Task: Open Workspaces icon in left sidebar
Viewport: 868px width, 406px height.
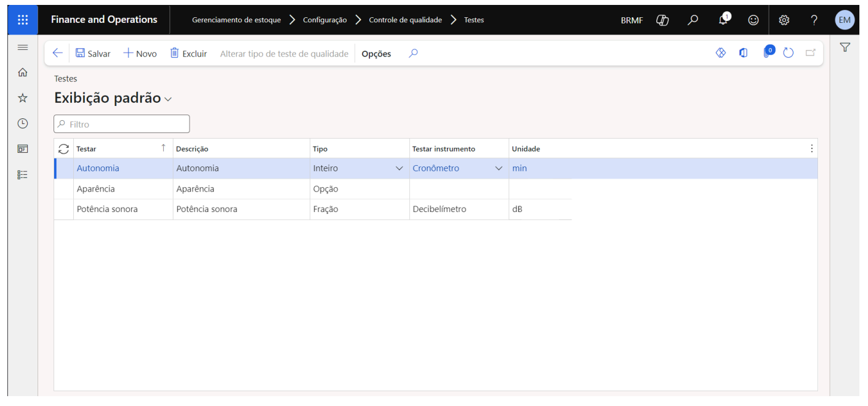Action: pyautogui.click(x=23, y=149)
